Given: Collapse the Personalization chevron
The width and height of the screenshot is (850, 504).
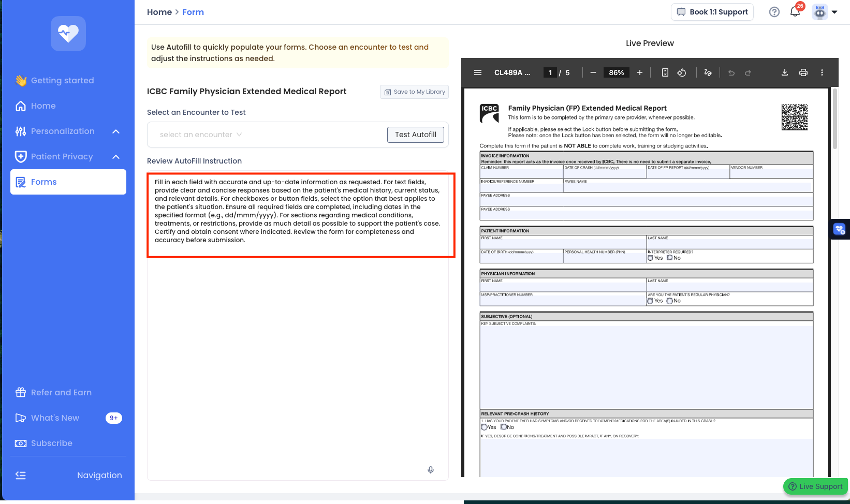Looking at the screenshot, I should coord(116,131).
